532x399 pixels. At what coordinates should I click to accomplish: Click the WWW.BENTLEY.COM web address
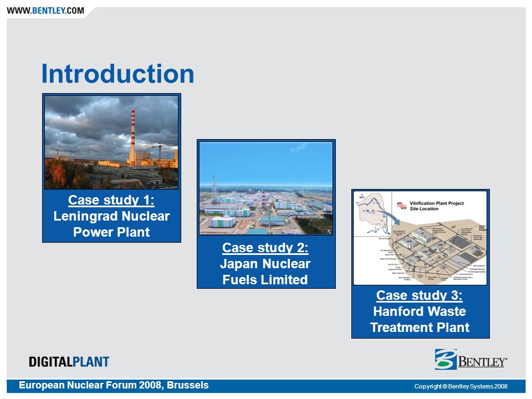45,11
